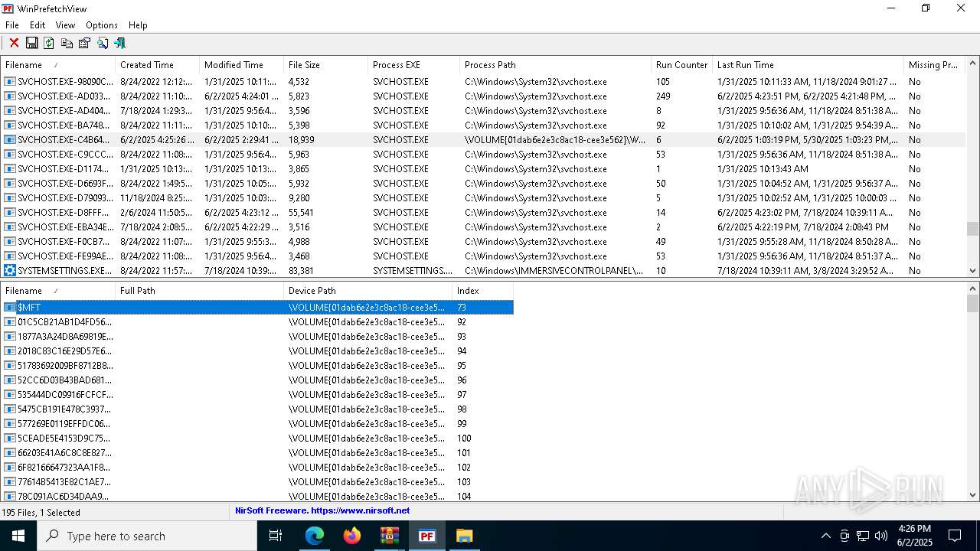Select the 77614B5413E82C1AE7 file entry
Viewport: 980px width, 551px height.
257,482
